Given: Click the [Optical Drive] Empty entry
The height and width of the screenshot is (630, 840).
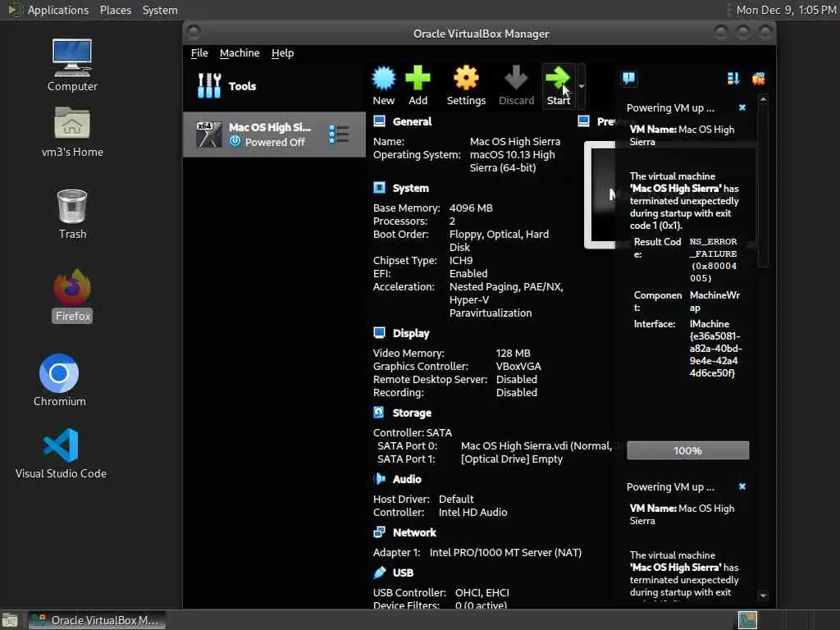Looking at the screenshot, I should pos(512,459).
